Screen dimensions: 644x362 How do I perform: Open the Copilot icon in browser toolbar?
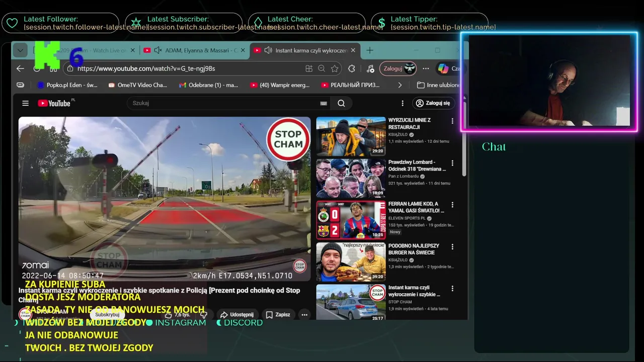point(443,68)
